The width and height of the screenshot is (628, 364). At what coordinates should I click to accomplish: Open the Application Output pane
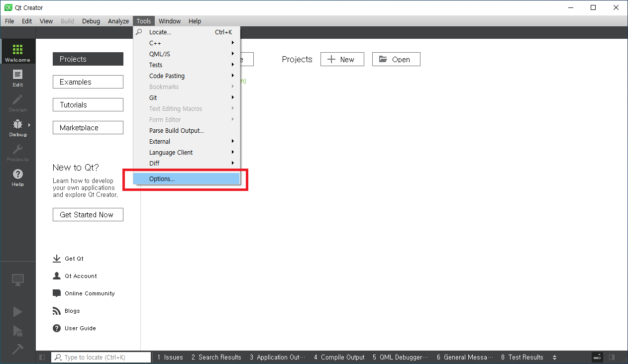[278, 357]
